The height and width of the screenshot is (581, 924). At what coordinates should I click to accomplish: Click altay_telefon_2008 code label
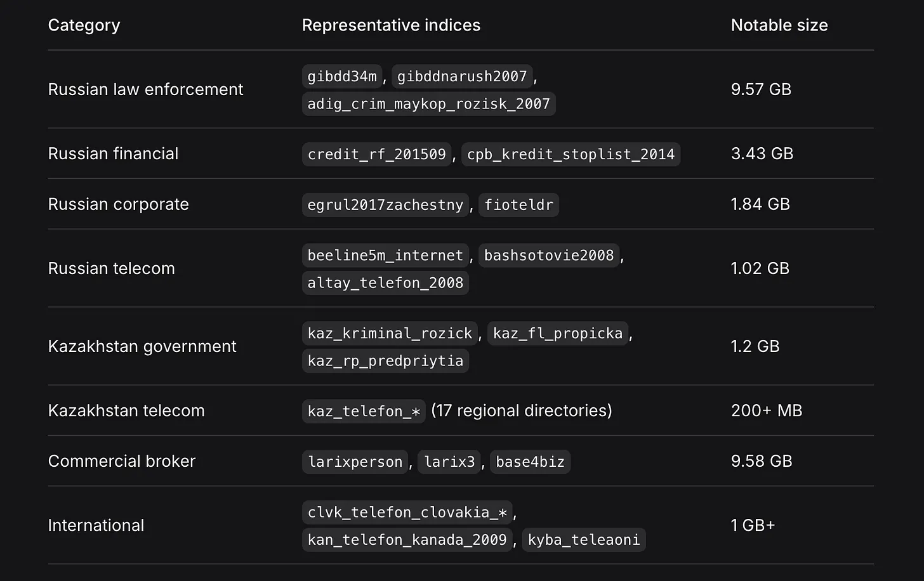pos(385,283)
